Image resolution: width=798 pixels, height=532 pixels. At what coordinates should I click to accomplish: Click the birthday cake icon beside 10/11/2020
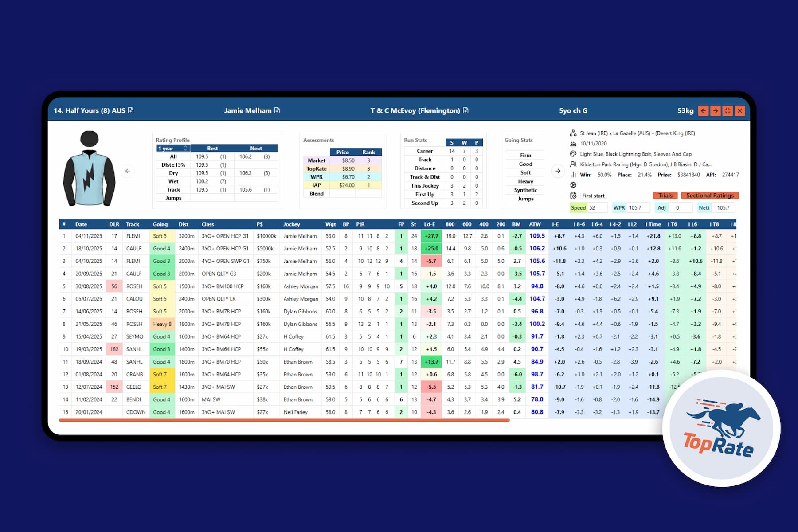573,144
